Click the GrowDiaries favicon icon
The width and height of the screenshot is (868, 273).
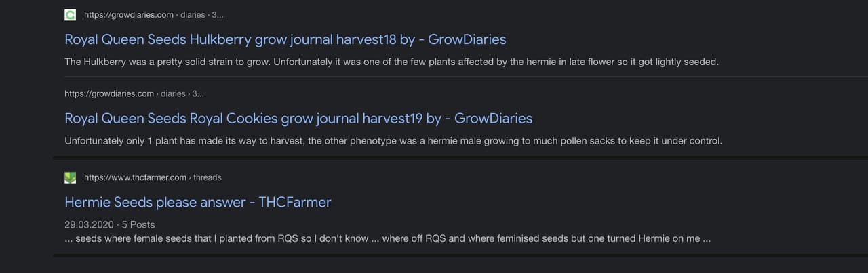[70, 15]
